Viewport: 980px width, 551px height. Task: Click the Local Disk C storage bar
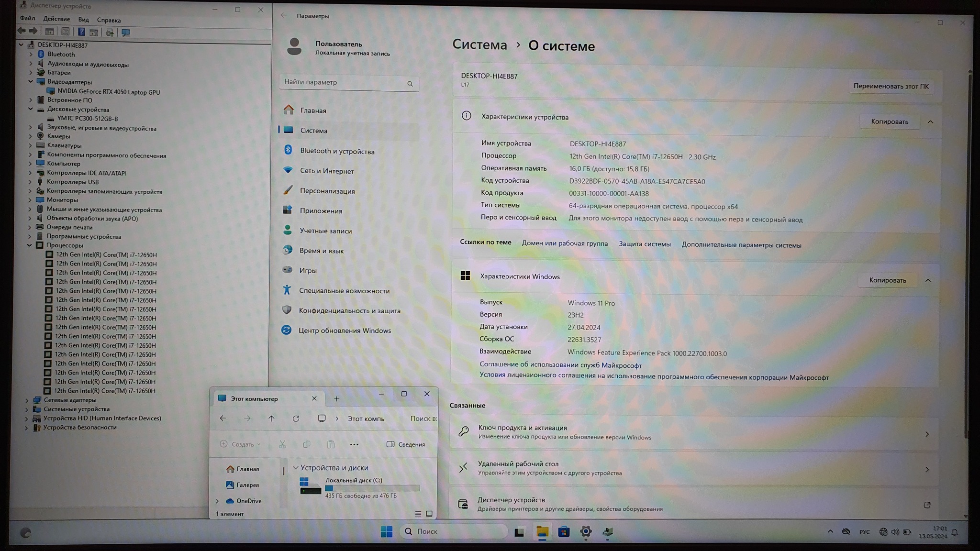point(372,488)
